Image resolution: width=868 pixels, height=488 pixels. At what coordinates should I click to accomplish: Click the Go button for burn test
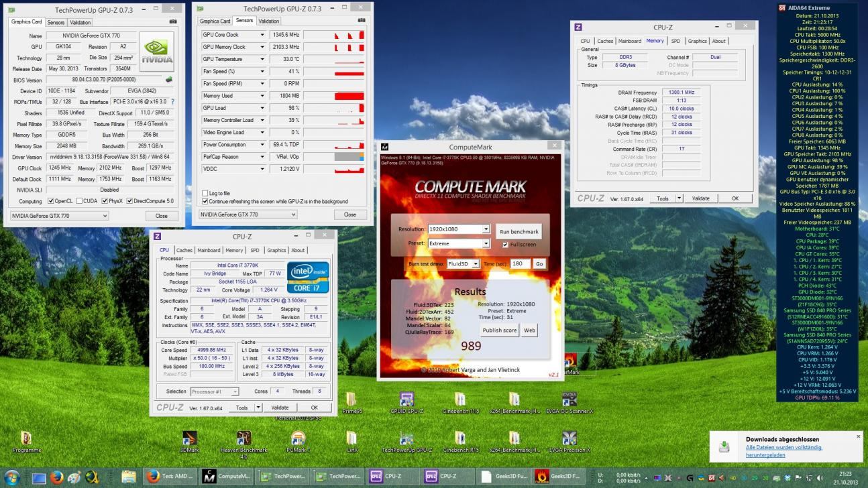click(x=539, y=264)
